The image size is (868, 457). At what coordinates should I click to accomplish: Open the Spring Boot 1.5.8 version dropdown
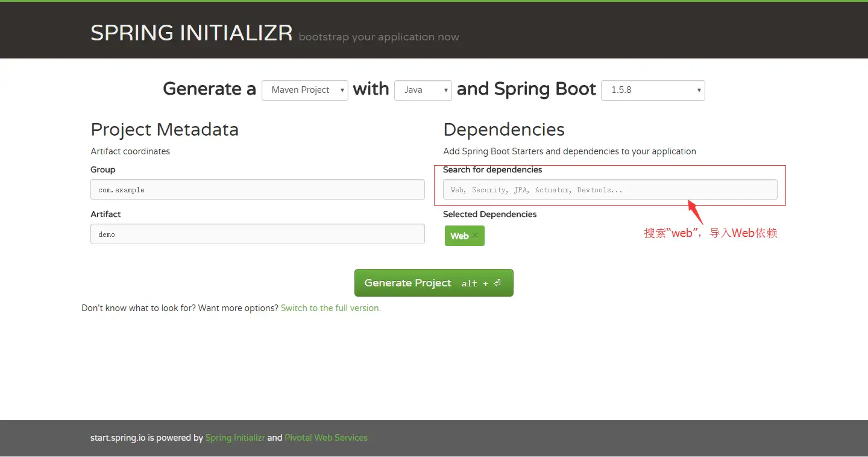tap(653, 90)
